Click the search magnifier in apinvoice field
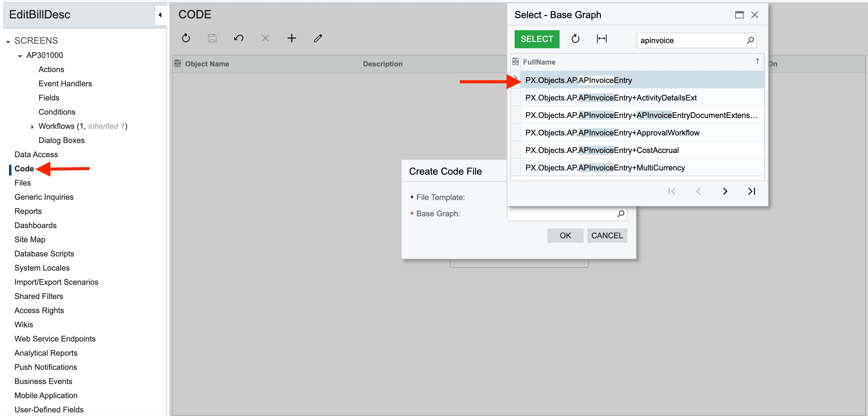 (750, 40)
